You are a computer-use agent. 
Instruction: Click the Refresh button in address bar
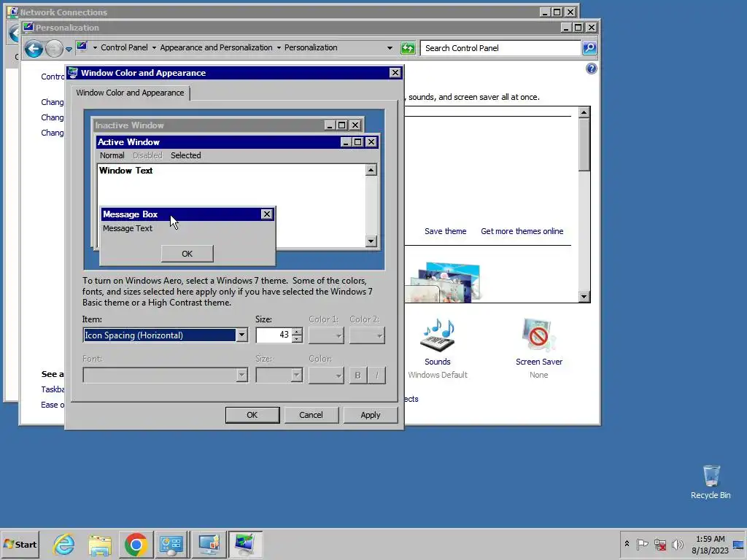408,47
